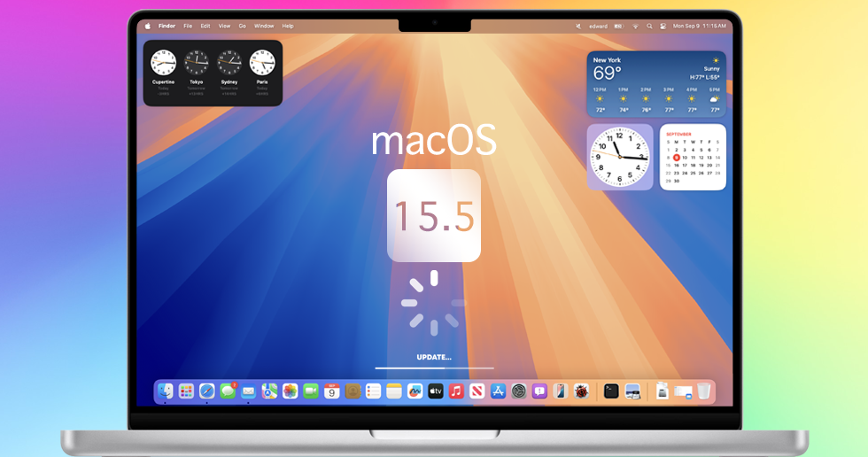The width and height of the screenshot is (868, 457).
Task: Open the Go menu
Action: (242, 26)
